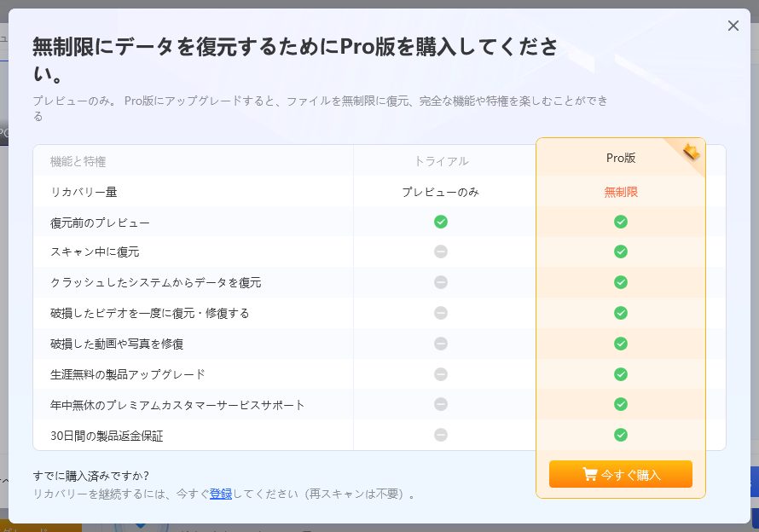Click the 無制限 recovery amount text
Image resolution: width=759 pixels, height=532 pixels.
[621, 192]
